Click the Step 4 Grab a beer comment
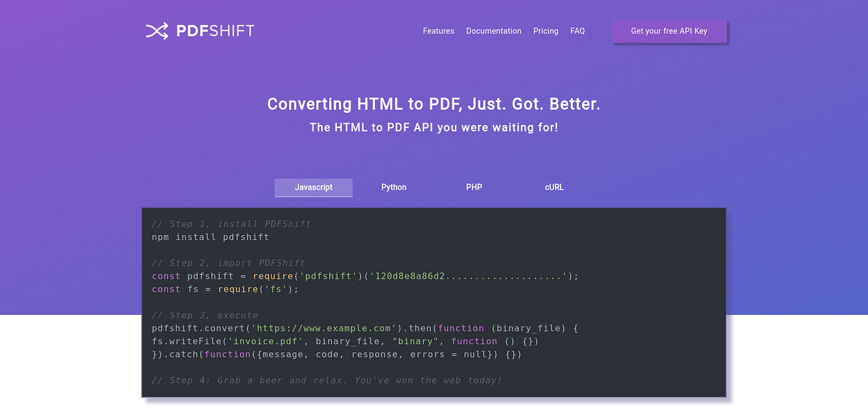 pyautogui.click(x=326, y=380)
